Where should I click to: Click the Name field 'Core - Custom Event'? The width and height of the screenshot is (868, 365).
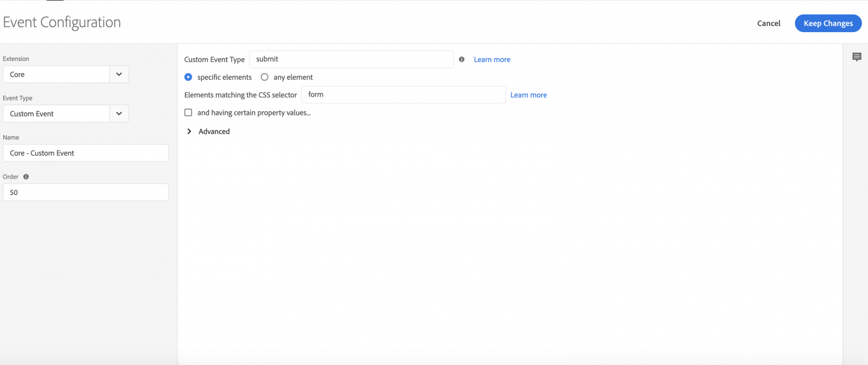point(85,153)
